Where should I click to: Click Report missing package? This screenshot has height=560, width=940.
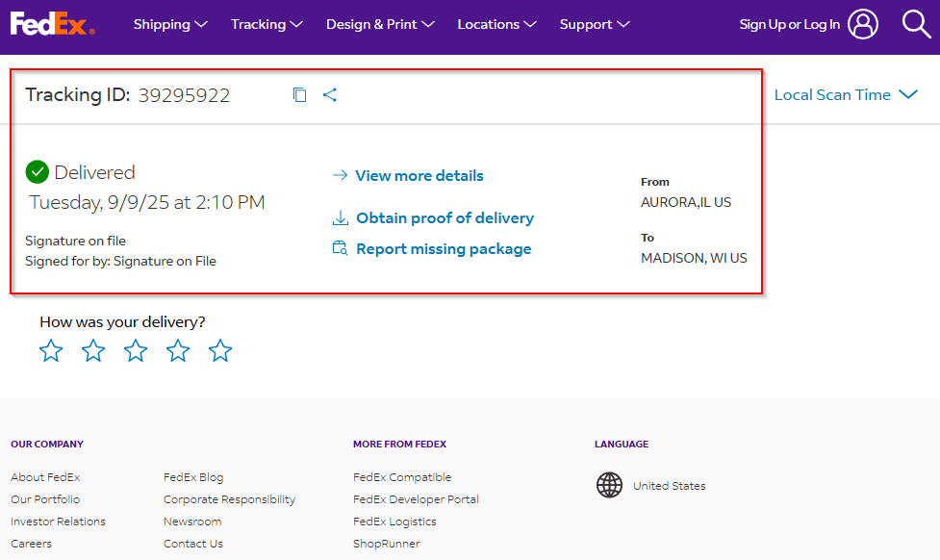coord(444,249)
